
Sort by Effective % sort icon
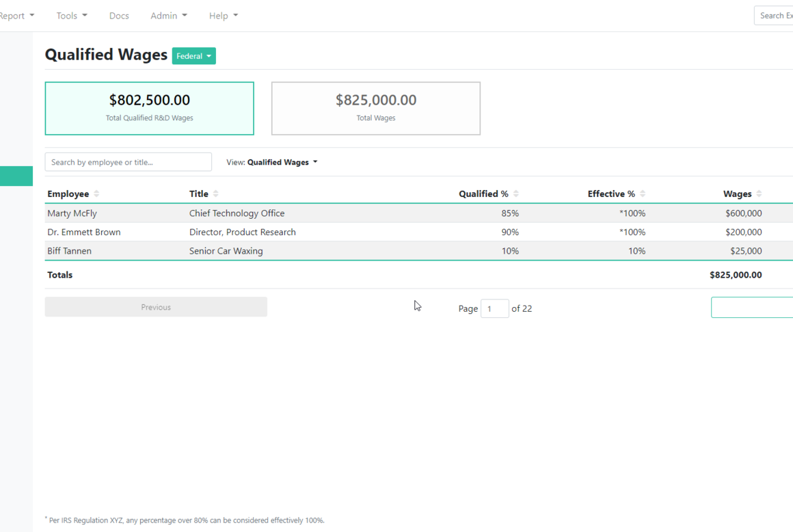pos(643,194)
